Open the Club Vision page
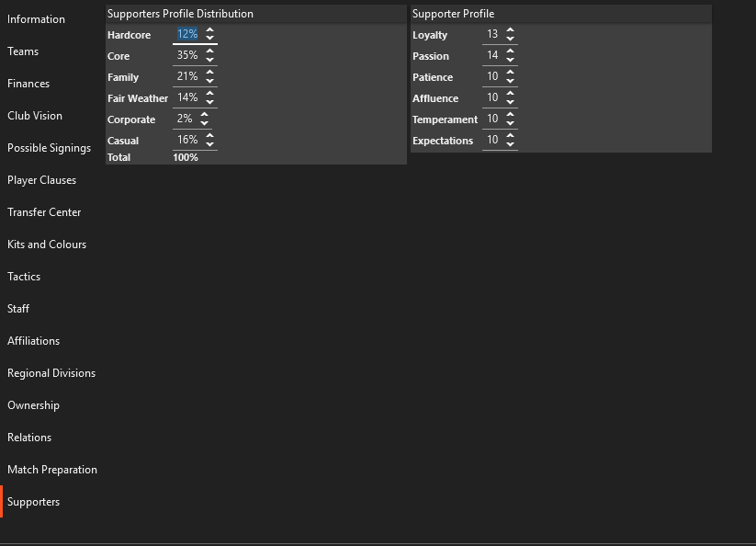The height and width of the screenshot is (546, 756). tap(35, 116)
